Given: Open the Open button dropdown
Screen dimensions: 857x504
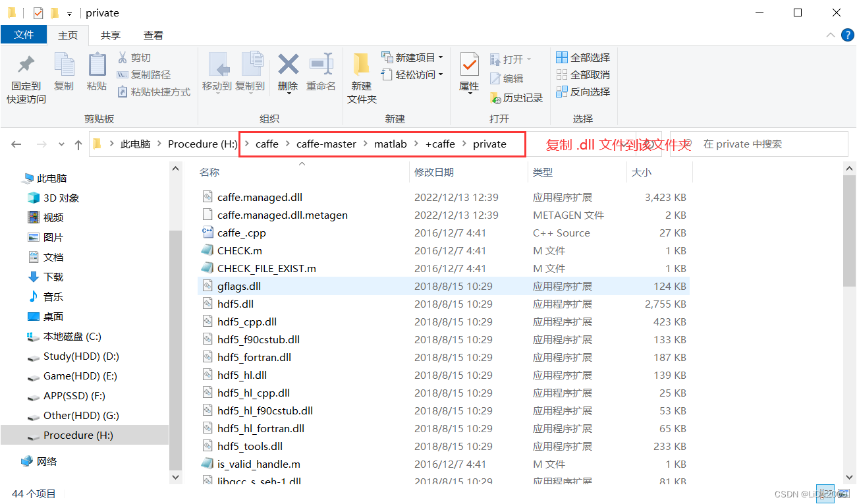Looking at the screenshot, I should [529, 59].
